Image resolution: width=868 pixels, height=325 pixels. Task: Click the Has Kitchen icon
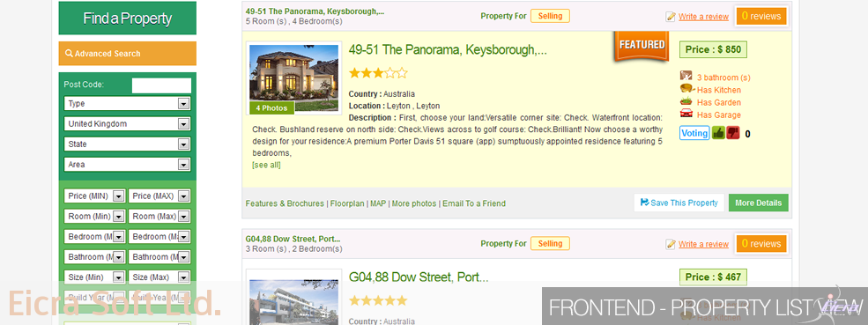686,89
